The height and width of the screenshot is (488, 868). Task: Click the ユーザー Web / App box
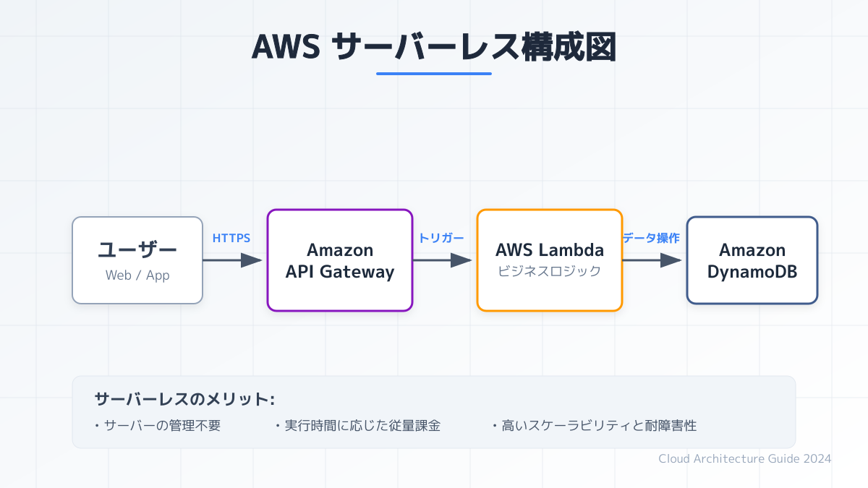click(137, 260)
